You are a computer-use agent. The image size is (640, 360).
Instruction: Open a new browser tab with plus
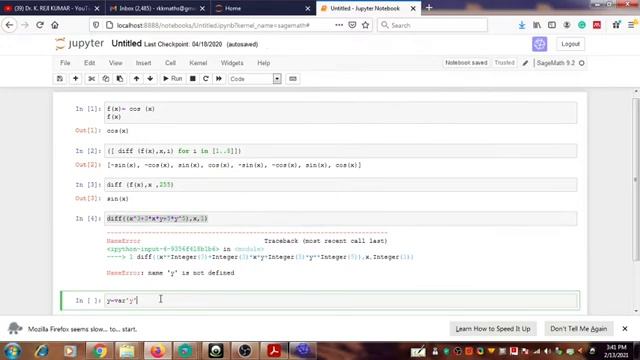429,8
